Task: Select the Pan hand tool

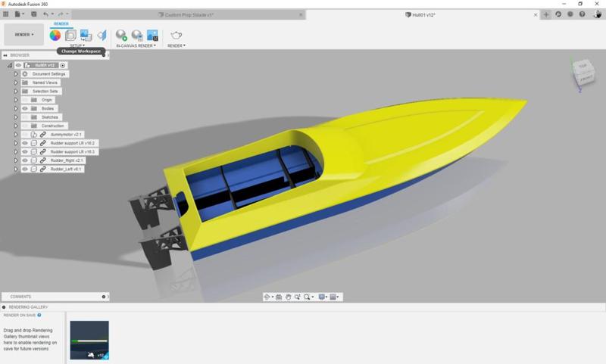Action: (289, 297)
